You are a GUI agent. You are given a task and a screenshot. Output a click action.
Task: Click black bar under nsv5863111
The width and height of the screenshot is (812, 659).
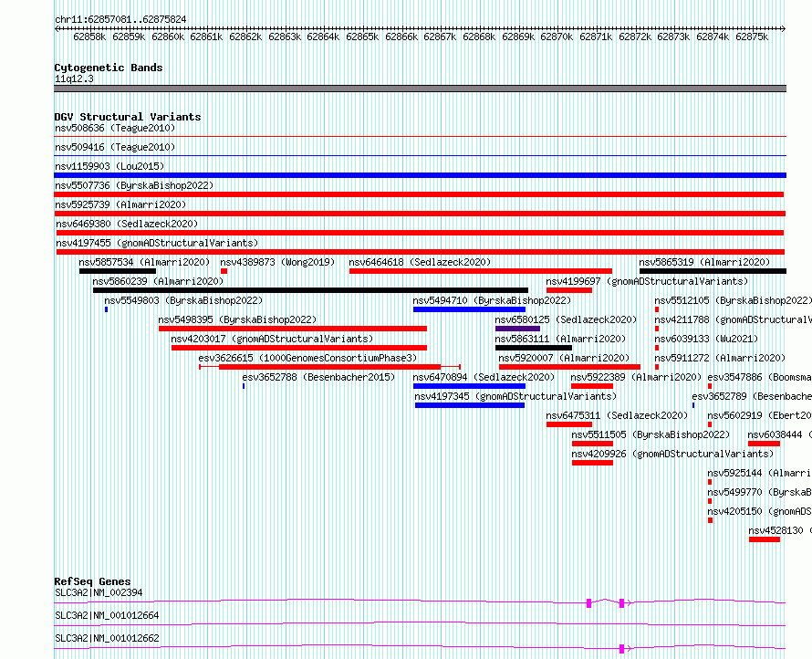[534, 348]
